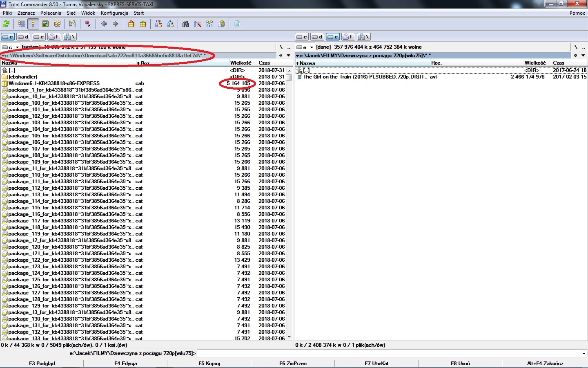Open the FTP connect icon
The width and height of the screenshot is (588, 368).
click(x=158, y=24)
